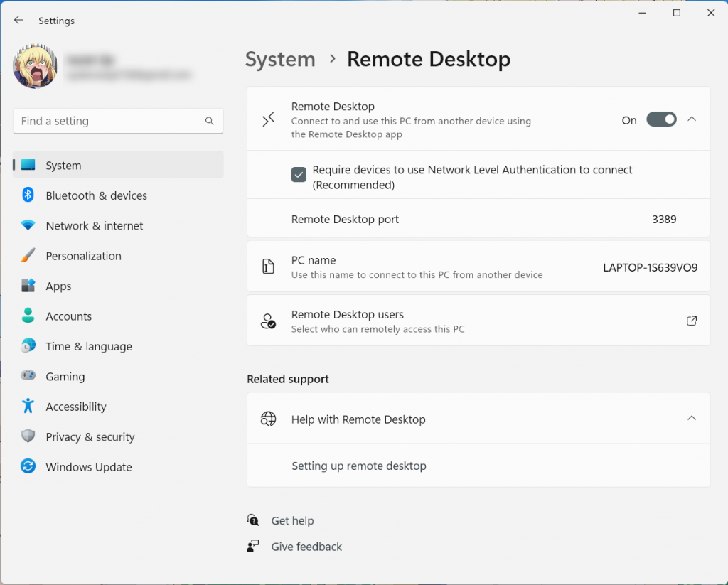Open the user profile avatar picture

[x=36, y=66]
